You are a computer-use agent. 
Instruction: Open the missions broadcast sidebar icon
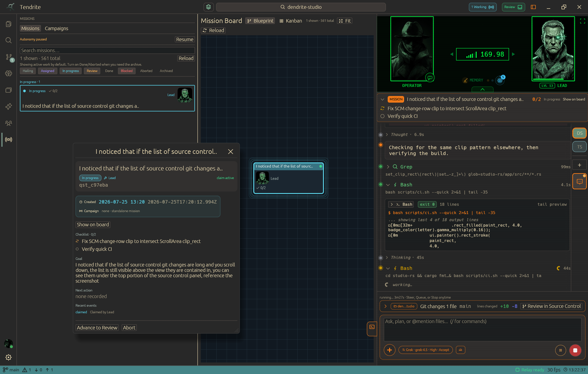click(9, 140)
